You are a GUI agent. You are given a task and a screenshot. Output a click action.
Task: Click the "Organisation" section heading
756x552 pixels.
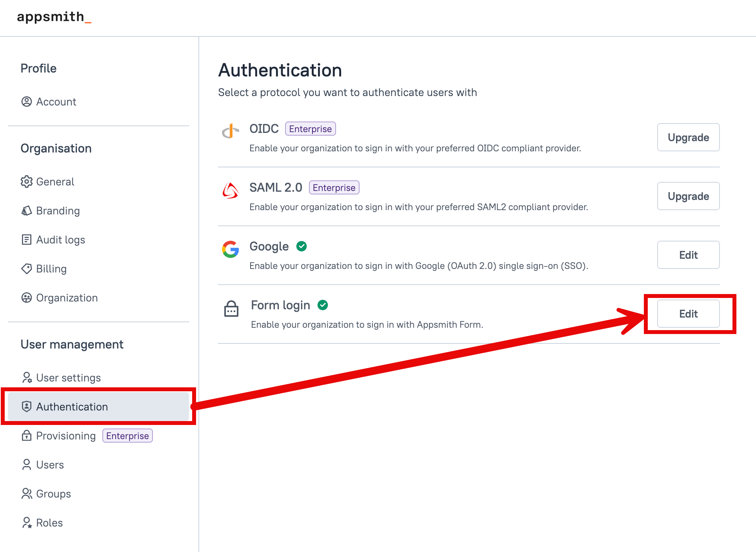tap(56, 148)
